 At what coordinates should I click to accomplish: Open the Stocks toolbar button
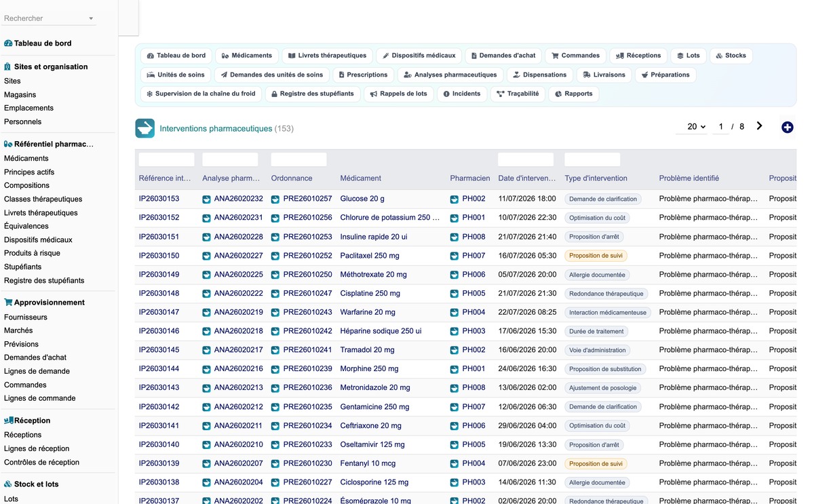731,56
